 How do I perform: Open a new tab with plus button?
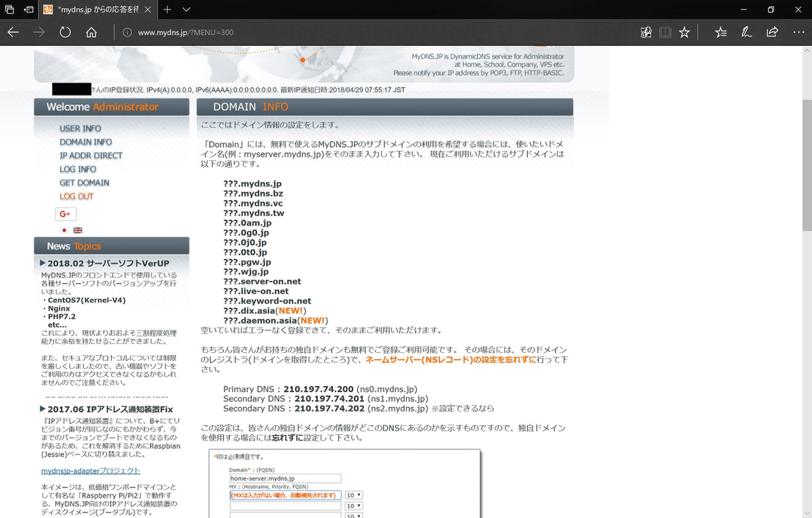(167, 9)
